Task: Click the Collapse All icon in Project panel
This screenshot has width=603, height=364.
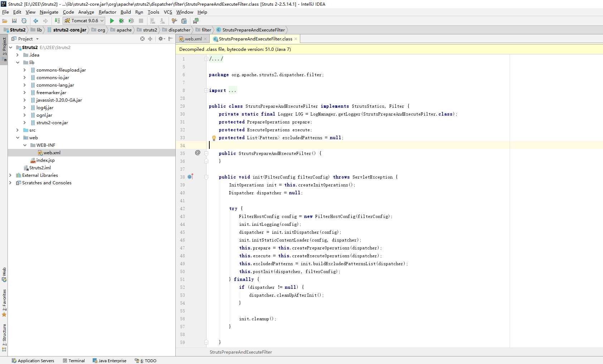Action: pos(150,39)
